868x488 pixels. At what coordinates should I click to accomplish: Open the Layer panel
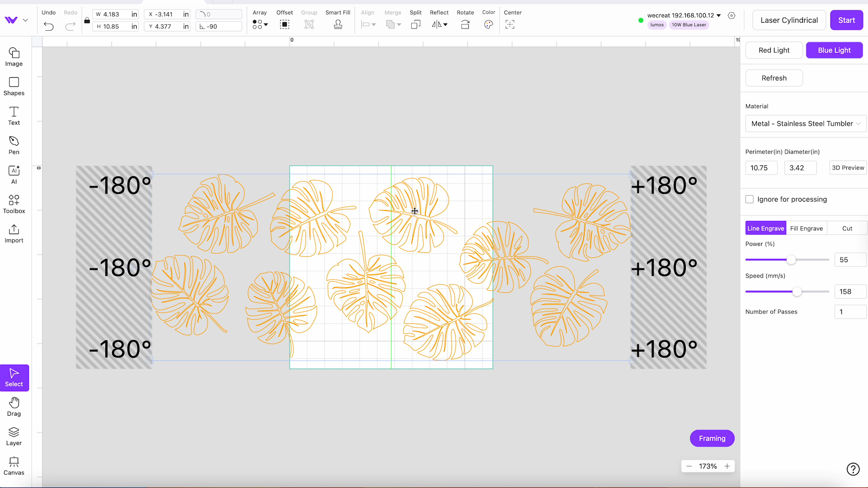tap(14, 436)
